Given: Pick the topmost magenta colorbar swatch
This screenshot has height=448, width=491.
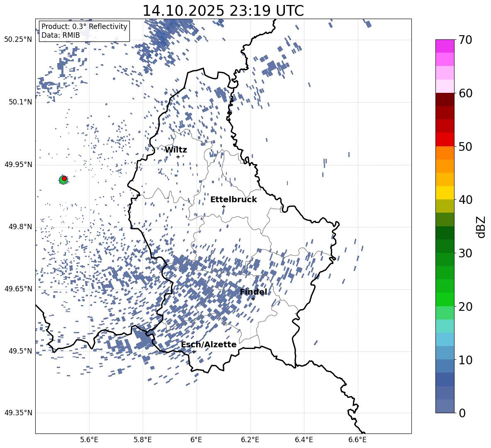Looking at the screenshot, I should [x=445, y=46].
